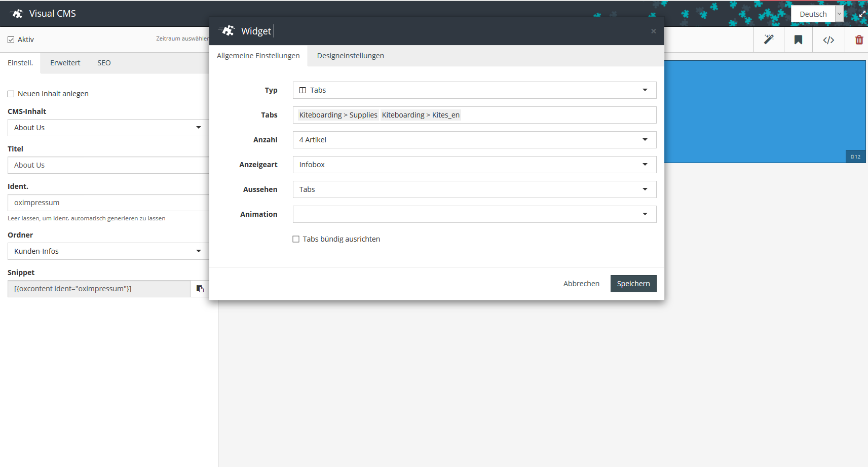
Task: Click the bookmark icon in toolbar
Action: (x=798, y=40)
